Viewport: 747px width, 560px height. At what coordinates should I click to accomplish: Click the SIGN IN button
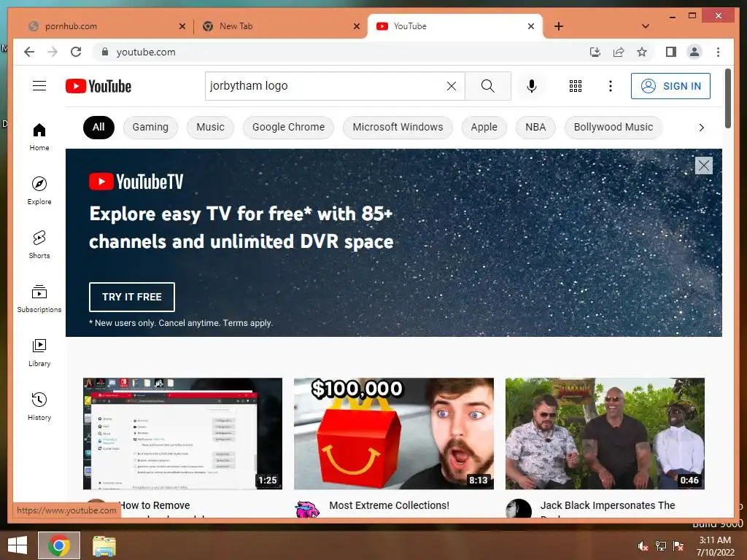[670, 86]
